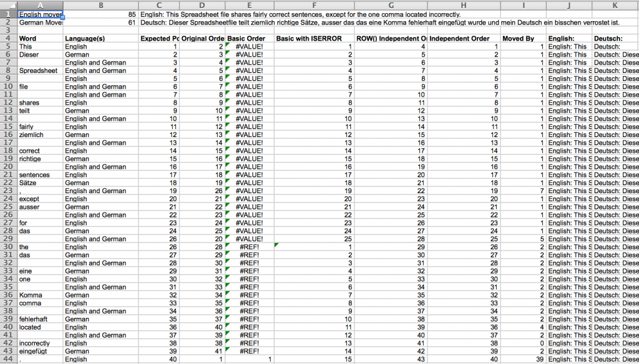Select the word cell 'Dieser'

(x=41, y=55)
